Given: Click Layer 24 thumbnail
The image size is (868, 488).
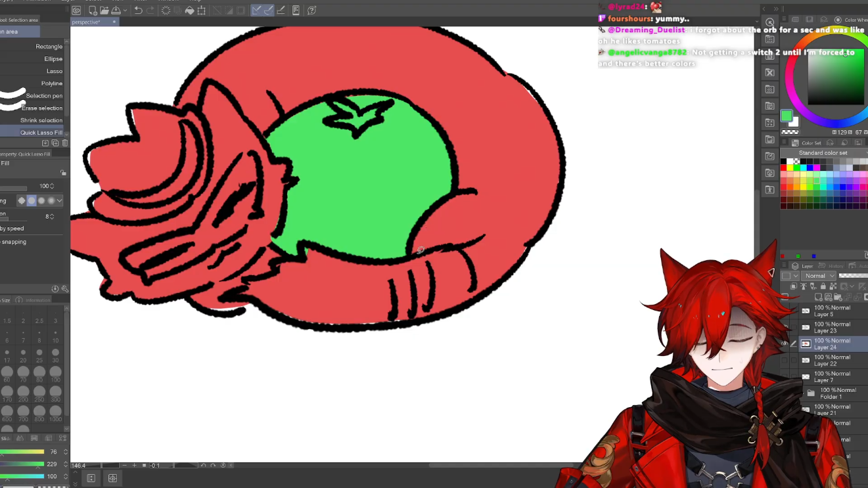Looking at the screenshot, I should pos(806,344).
